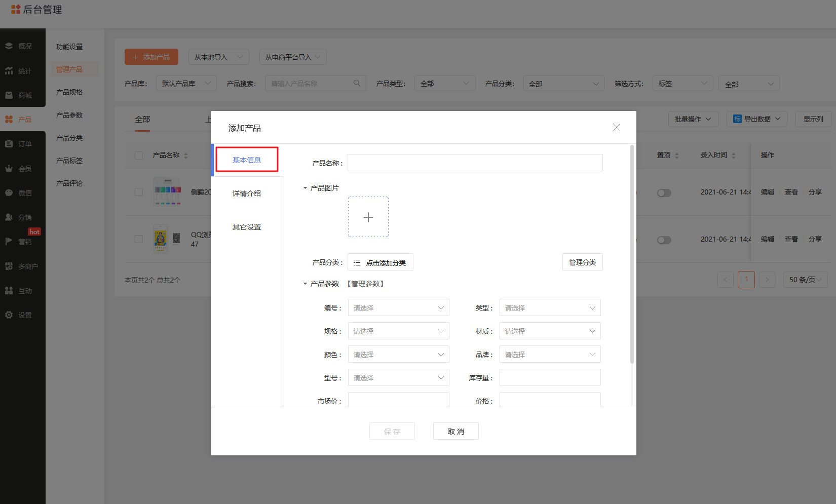Open the 设置 settings gear icon
836x504 pixels.
coord(9,315)
